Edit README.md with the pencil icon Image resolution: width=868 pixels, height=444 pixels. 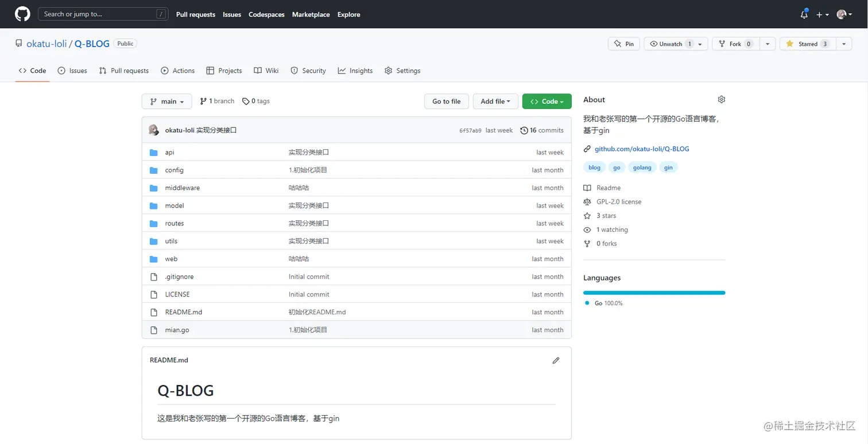click(x=556, y=360)
